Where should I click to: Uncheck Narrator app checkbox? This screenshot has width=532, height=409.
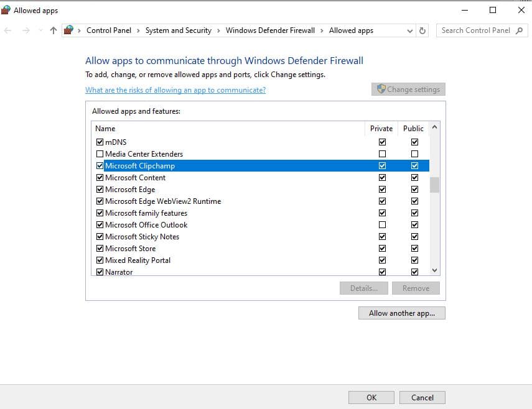(x=100, y=272)
